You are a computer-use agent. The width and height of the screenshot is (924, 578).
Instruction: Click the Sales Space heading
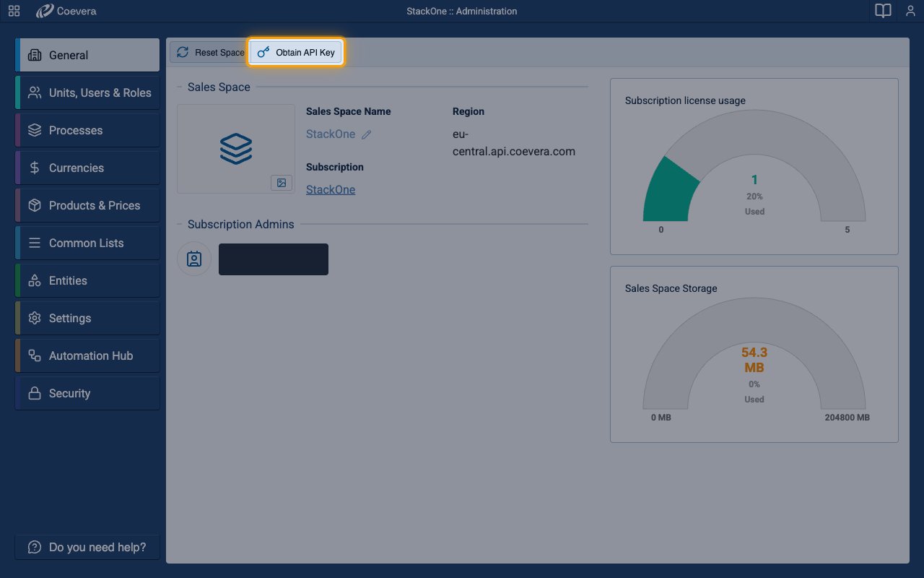(x=219, y=87)
